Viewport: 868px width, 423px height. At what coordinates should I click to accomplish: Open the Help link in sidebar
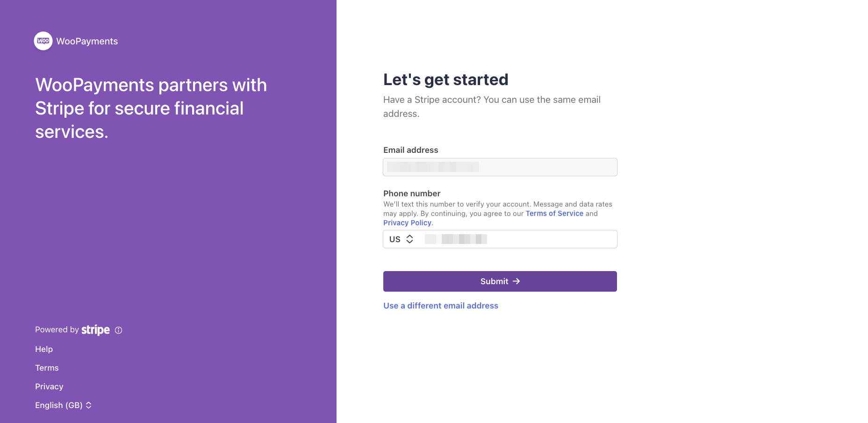44,349
